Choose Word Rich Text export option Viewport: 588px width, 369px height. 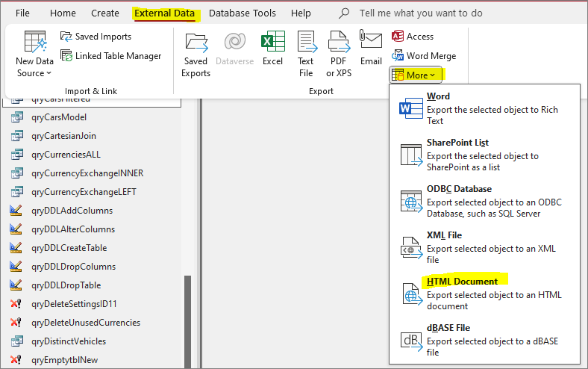484,108
